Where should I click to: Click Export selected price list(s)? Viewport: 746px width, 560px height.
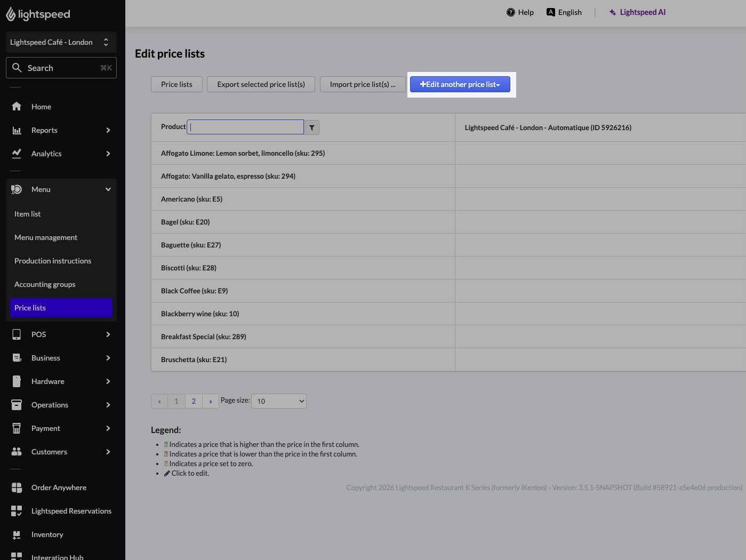(261, 84)
